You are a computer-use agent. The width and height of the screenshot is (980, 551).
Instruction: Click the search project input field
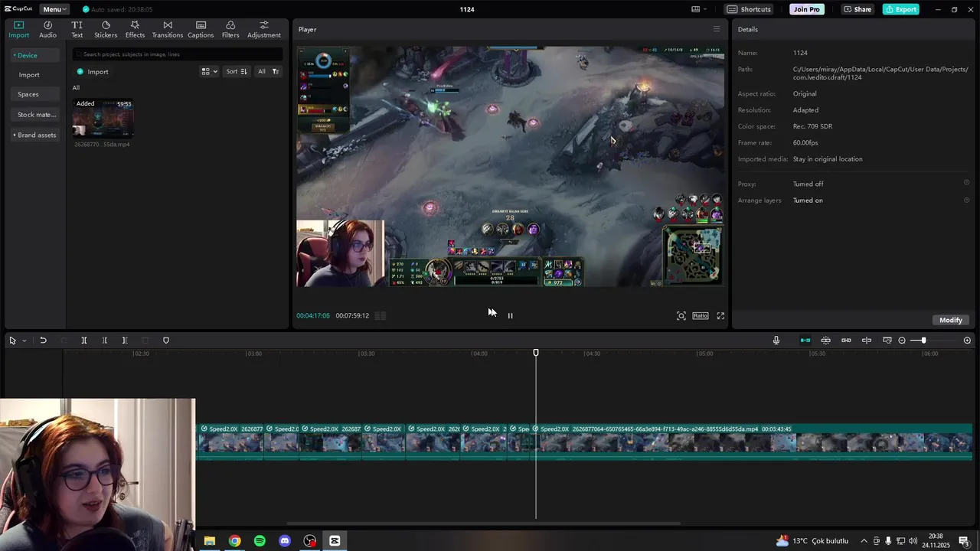[178, 54]
